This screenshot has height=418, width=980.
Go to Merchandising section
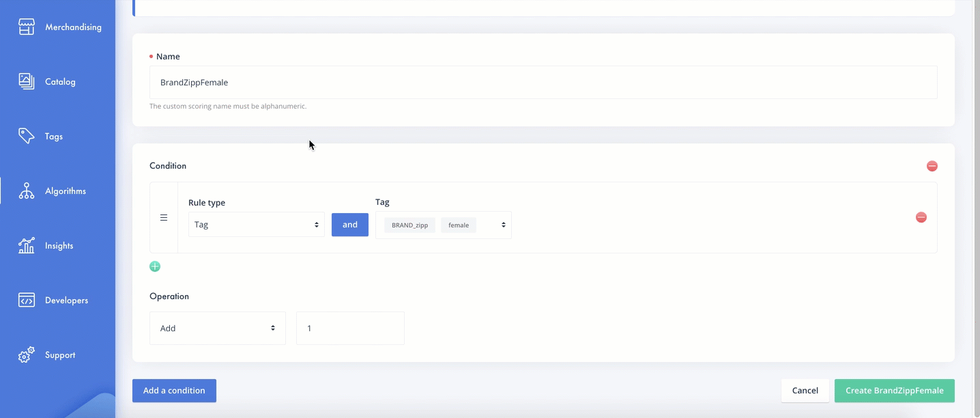click(73, 27)
